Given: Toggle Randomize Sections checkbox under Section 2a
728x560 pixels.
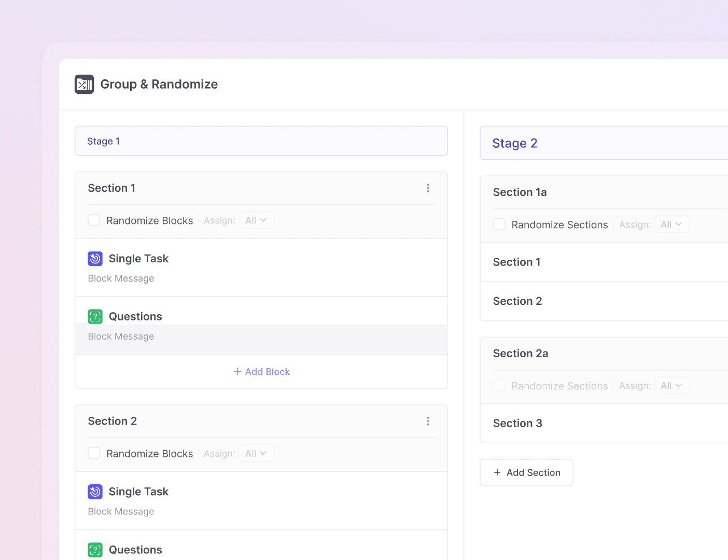Looking at the screenshot, I should 499,386.
